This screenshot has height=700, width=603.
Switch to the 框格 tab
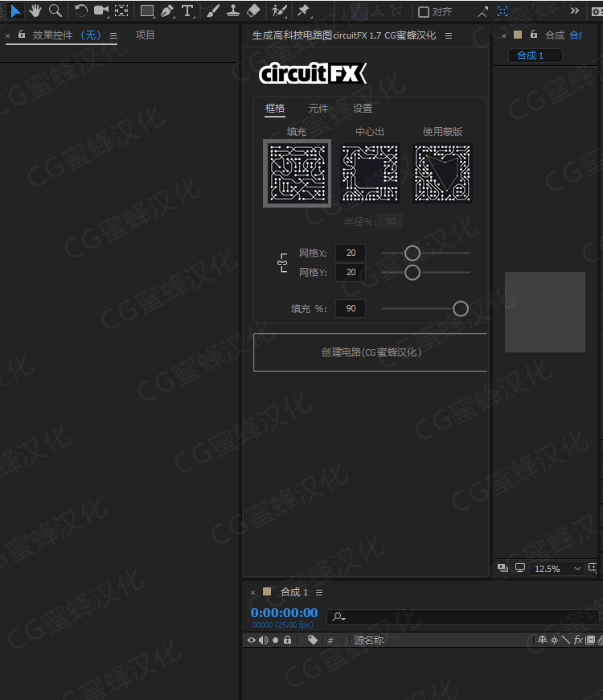(275, 109)
